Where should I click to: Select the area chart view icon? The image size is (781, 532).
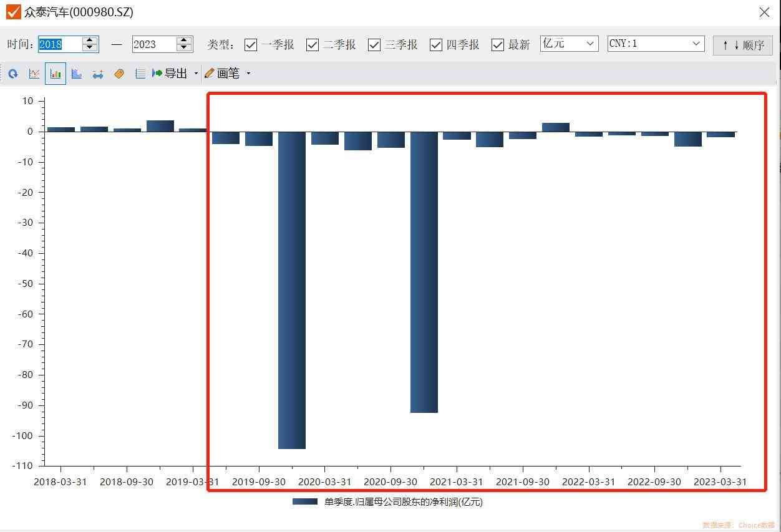(x=77, y=74)
